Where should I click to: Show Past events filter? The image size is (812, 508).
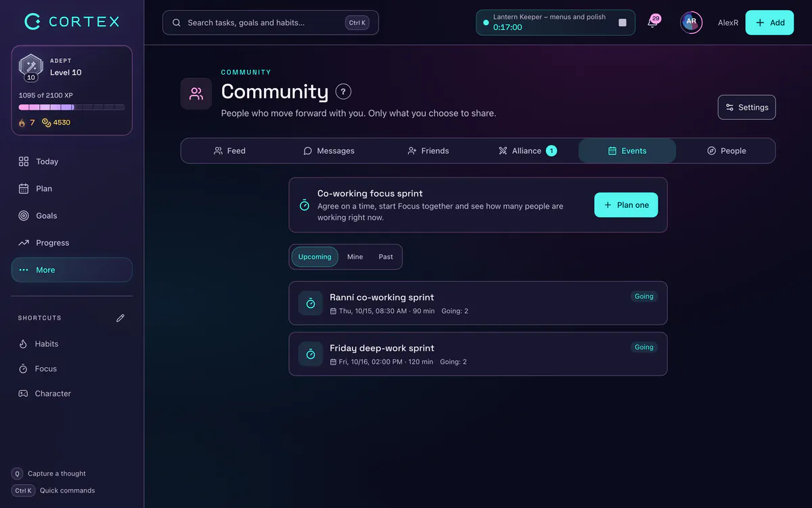pos(386,257)
